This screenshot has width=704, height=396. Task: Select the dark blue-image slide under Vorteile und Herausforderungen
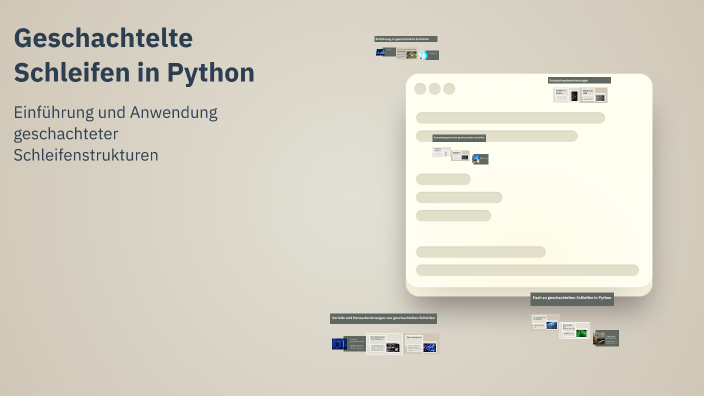pos(348,344)
